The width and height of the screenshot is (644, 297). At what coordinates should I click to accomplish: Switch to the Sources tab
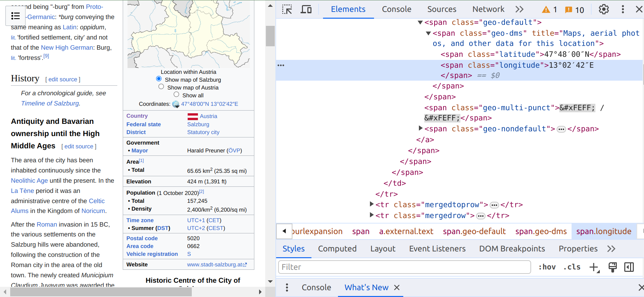(442, 9)
